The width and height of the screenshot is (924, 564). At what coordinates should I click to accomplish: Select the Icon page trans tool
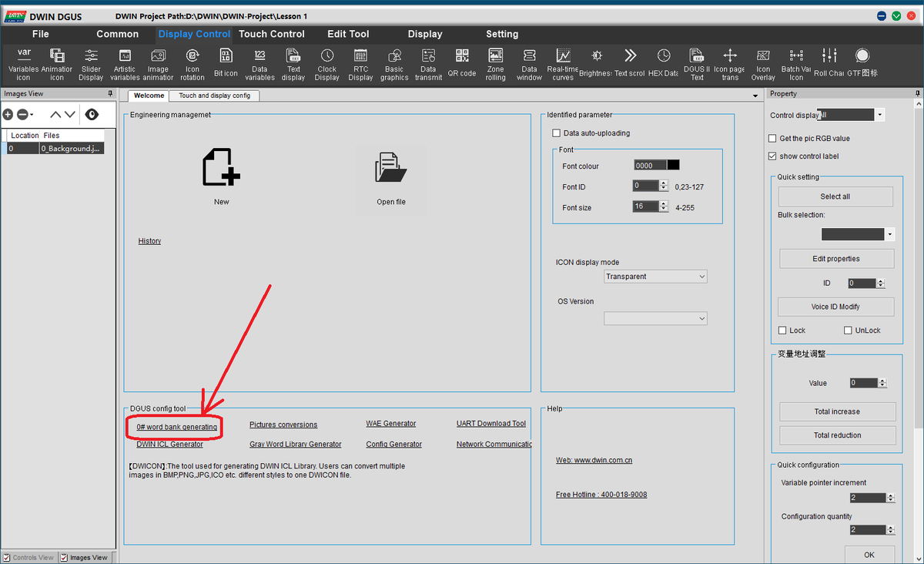[x=730, y=63]
